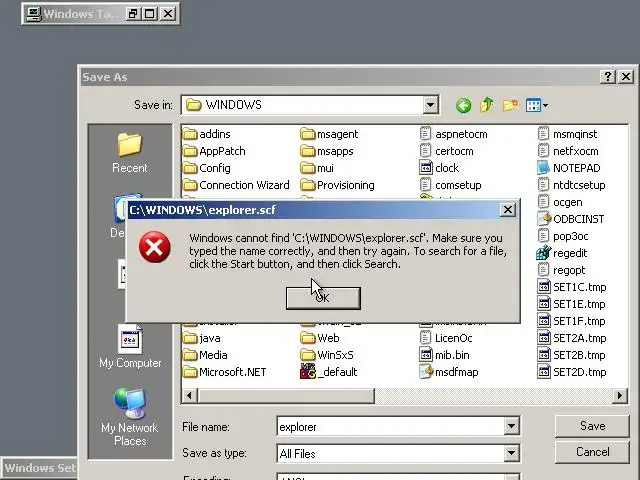Select the Media folder
Screen dimensions: 640x480
[205, 355]
